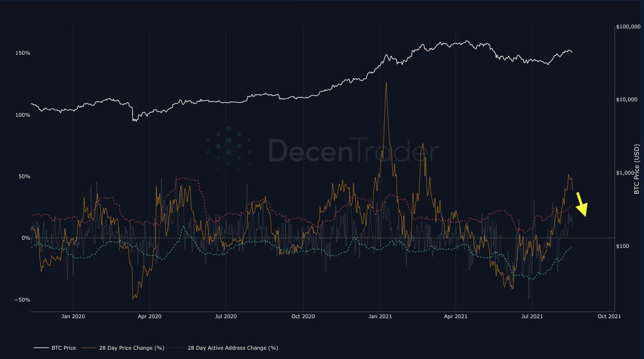Viewport: 644px width, 359px height.
Task: Select Oct 2021 on the x-axis
Action: [x=609, y=316]
